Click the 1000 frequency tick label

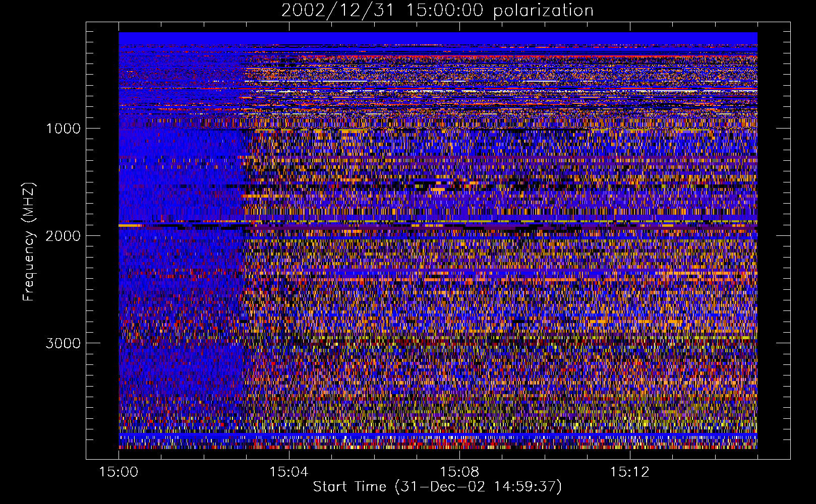[x=63, y=129]
